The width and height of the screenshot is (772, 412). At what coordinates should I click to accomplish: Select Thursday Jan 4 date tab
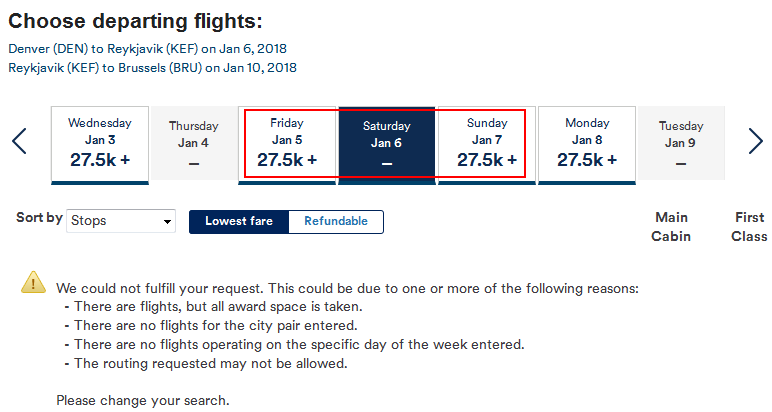coord(193,143)
